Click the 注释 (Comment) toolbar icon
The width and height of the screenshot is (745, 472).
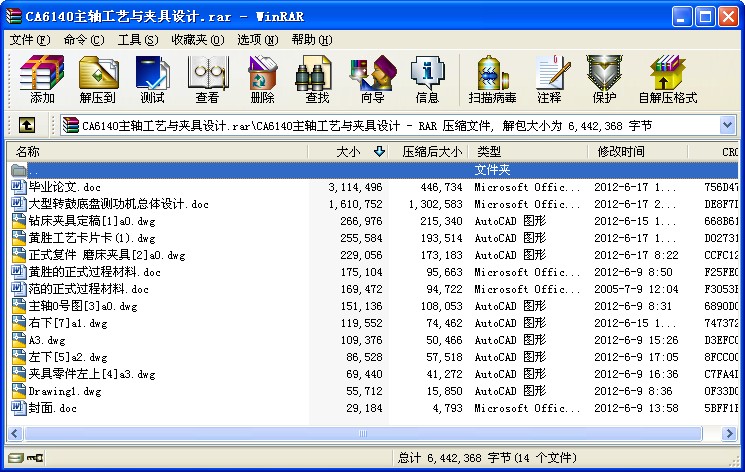(552, 72)
